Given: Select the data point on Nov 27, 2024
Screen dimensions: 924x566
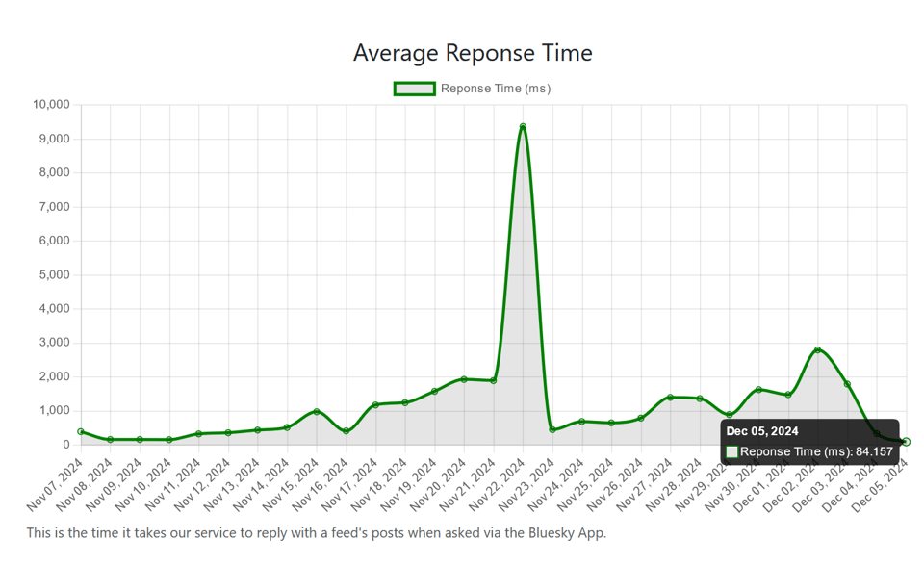Looking at the screenshot, I should click(x=670, y=398).
